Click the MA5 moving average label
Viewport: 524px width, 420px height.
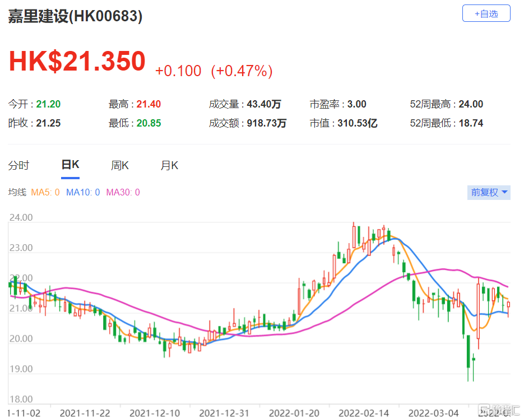click(x=45, y=192)
